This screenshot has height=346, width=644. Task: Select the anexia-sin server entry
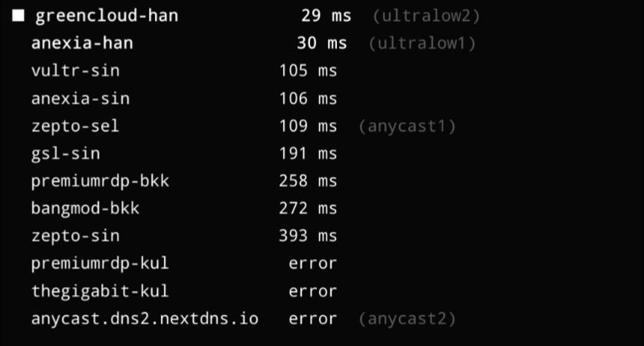tap(81, 98)
